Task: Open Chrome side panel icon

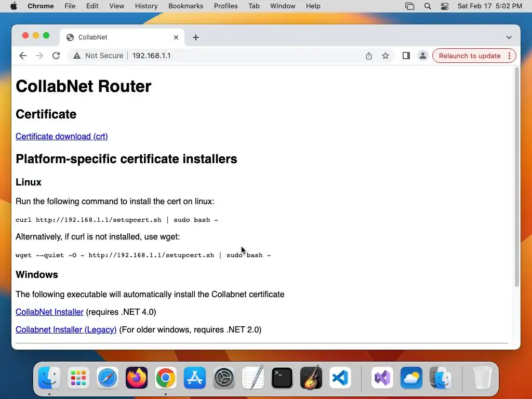Action: pos(406,56)
